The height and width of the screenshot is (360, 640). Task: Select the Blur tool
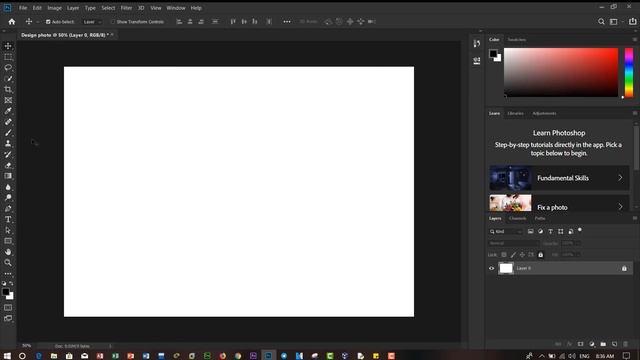click(x=8, y=187)
